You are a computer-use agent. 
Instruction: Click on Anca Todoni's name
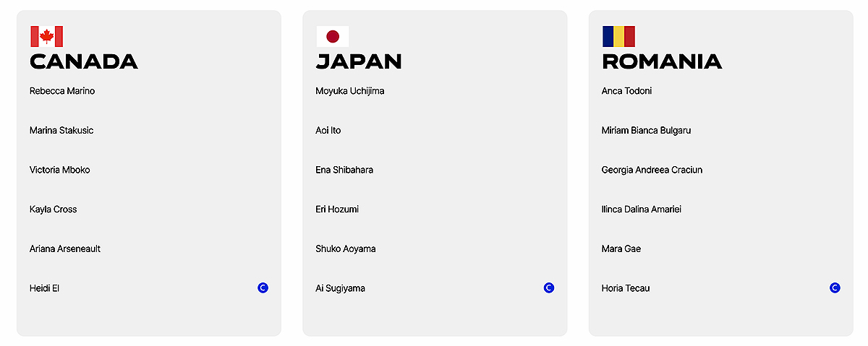pos(627,91)
